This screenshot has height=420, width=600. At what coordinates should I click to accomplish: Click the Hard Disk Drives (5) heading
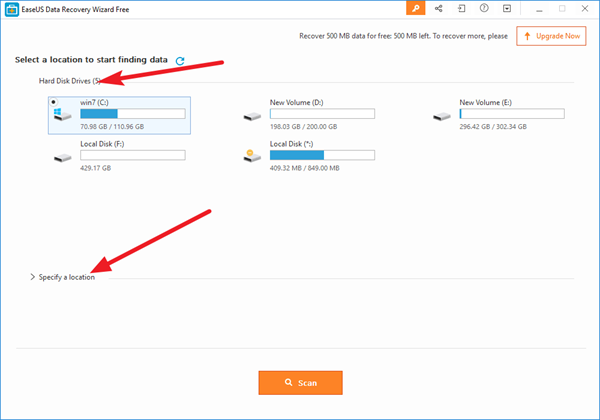(70, 81)
